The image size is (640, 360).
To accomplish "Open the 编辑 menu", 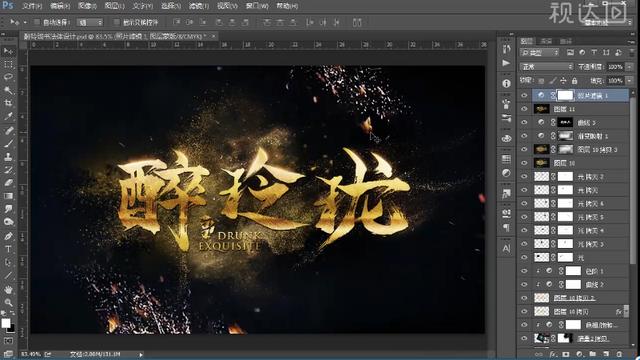I will pos(60,6).
